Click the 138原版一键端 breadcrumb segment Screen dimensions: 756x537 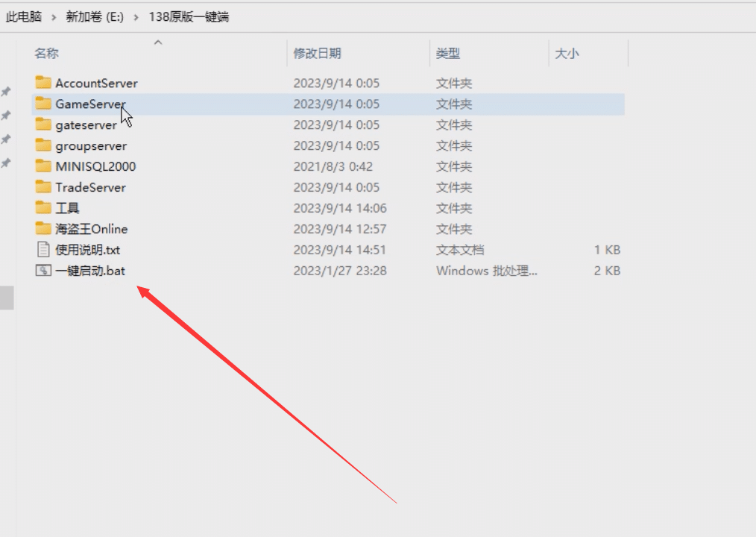[x=188, y=16]
